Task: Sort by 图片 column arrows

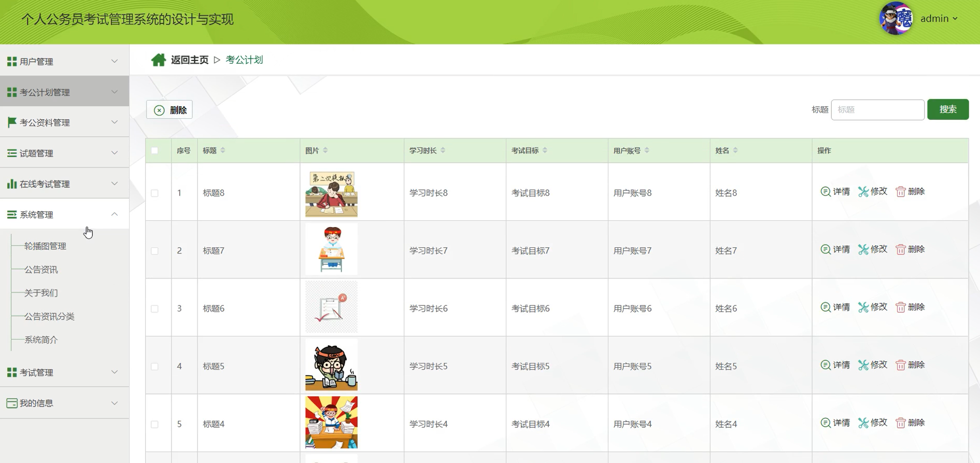Action: pos(325,150)
